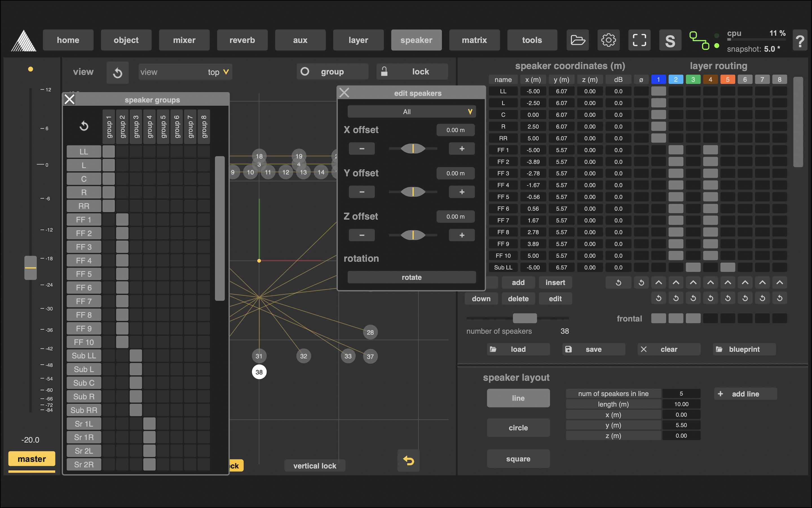Click the rotate button
This screenshot has height=508, width=812.
(x=412, y=277)
